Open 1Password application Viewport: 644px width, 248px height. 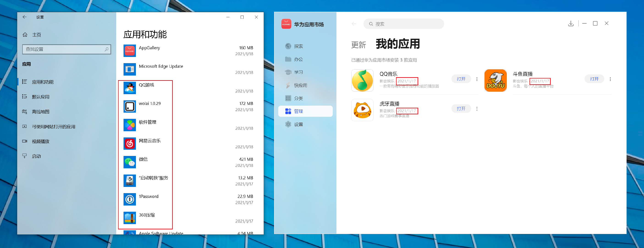149,197
